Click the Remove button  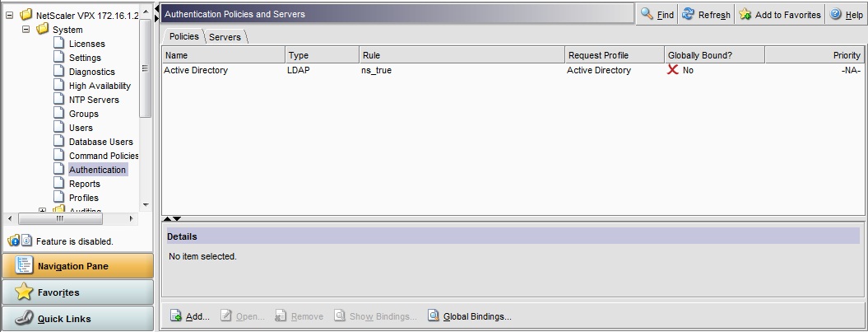(x=299, y=316)
